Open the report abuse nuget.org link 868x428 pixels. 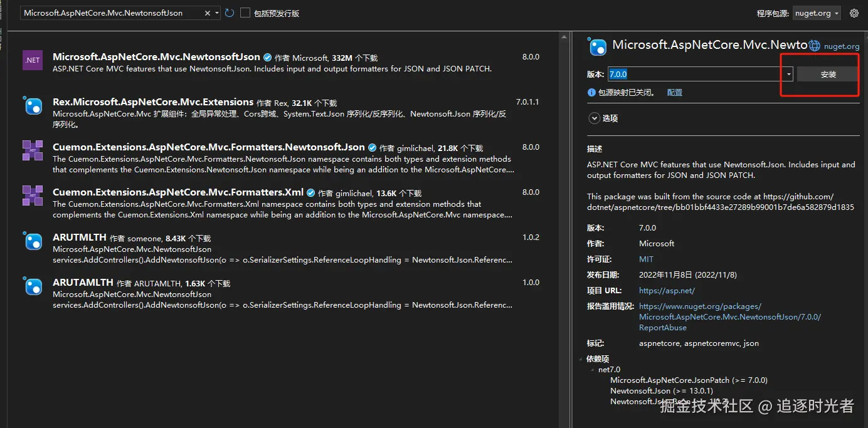pos(730,317)
